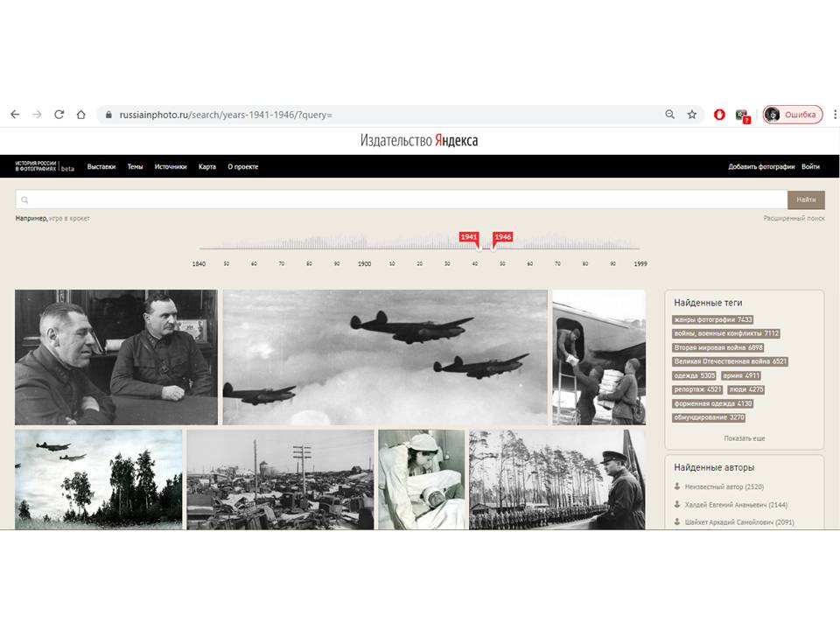Open the Источники menu item
The image size is (840, 630).
(171, 166)
